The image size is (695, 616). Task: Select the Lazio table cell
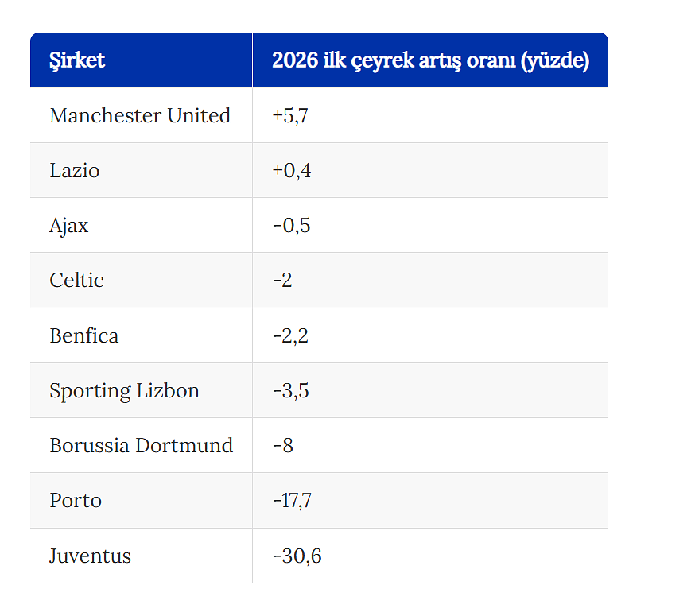[x=75, y=170]
